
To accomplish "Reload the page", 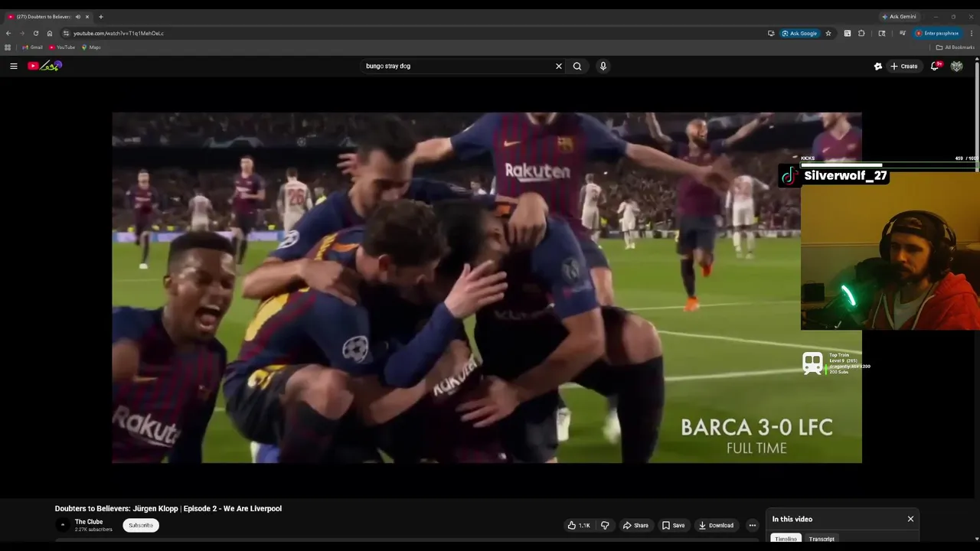I will click(36, 33).
